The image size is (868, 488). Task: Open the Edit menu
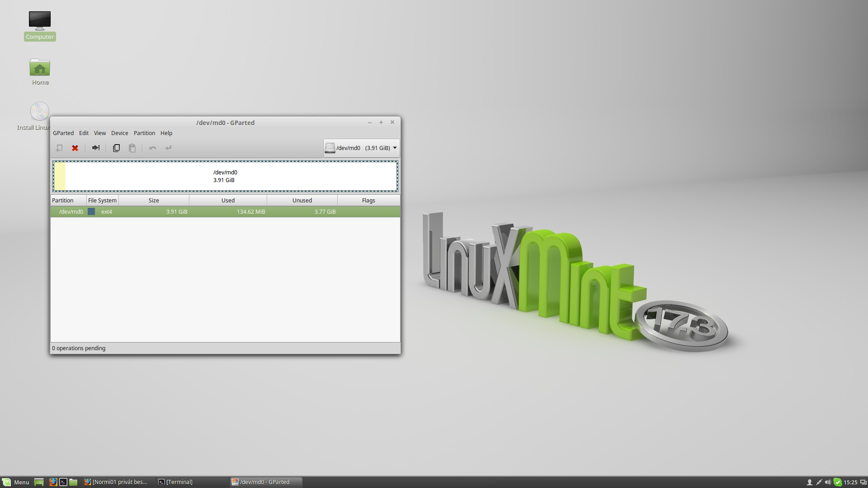84,133
